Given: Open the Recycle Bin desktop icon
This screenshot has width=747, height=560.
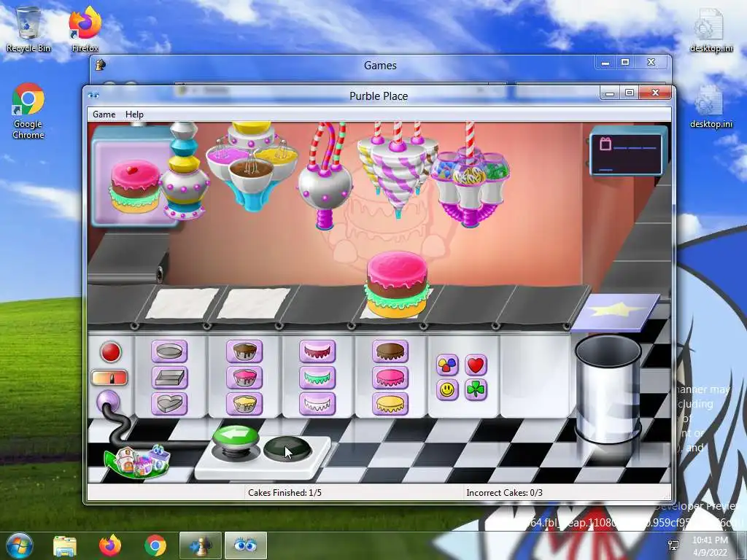Looking at the screenshot, I should [28, 29].
